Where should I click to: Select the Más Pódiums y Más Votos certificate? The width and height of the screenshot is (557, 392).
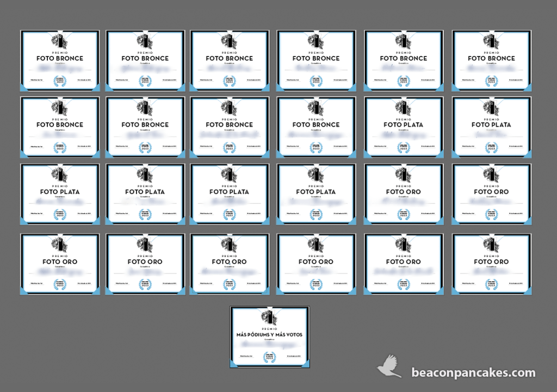point(270,337)
